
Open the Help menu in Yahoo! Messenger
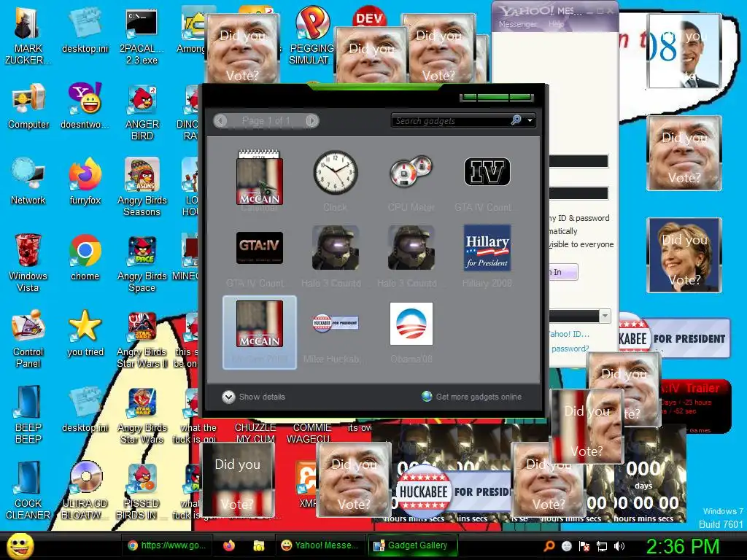pyautogui.click(x=556, y=24)
